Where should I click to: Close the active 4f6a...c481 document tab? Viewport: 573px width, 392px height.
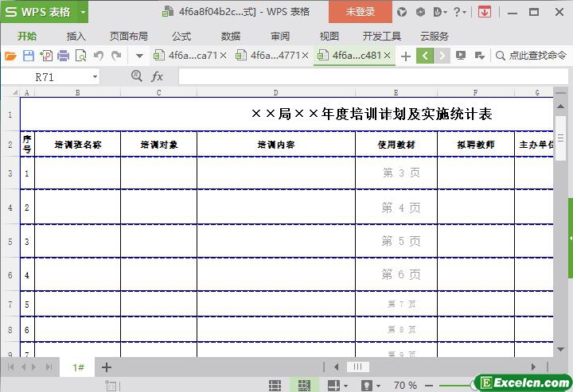388,56
